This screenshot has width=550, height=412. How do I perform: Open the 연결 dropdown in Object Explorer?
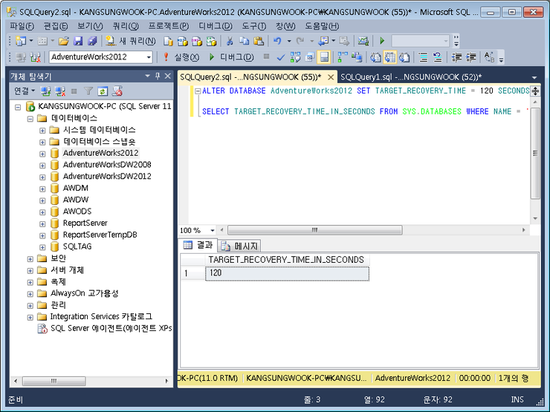tap(24, 92)
